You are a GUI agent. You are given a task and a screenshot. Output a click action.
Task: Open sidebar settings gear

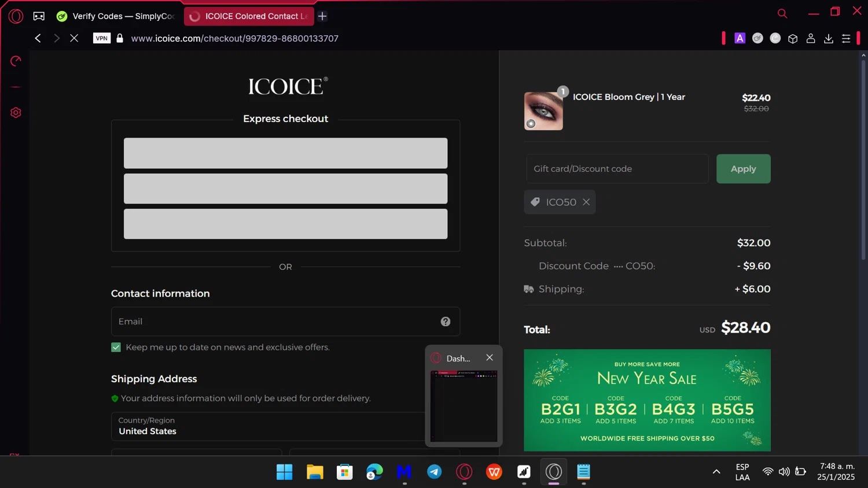(16, 113)
